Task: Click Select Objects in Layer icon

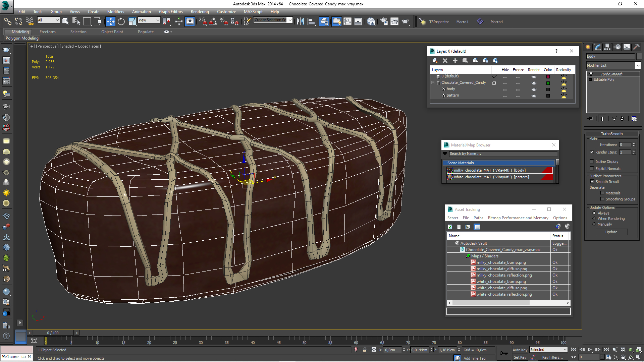Action: 465,61
